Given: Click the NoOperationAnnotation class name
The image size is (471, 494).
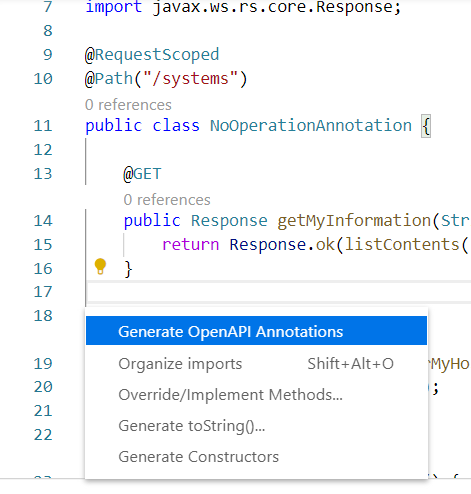Looking at the screenshot, I should [311, 126].
